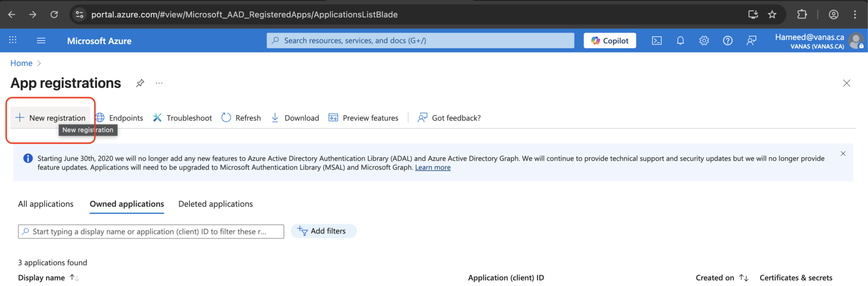Open the Feedback icon in the header
This screenshot has width=868, height=286.
click(751, 41)
